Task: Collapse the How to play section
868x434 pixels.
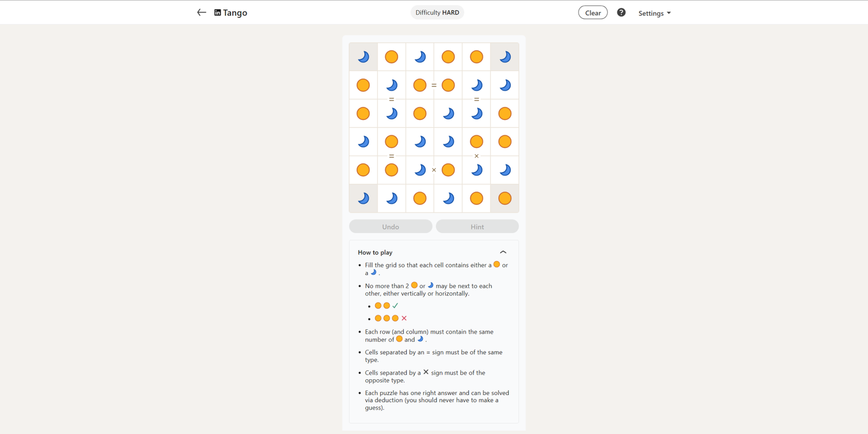Action: click(x=503, y=252)
